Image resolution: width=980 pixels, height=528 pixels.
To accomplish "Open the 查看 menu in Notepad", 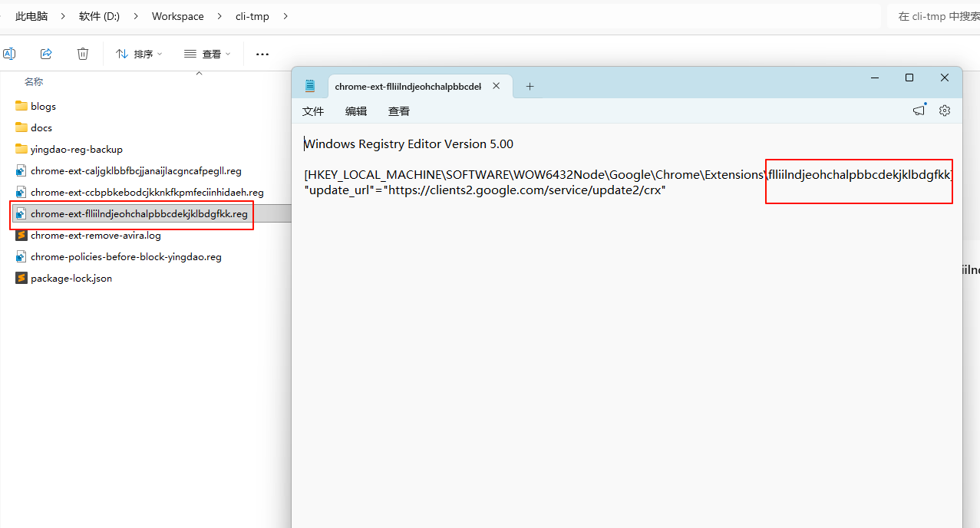I will (x=399, y=111).
